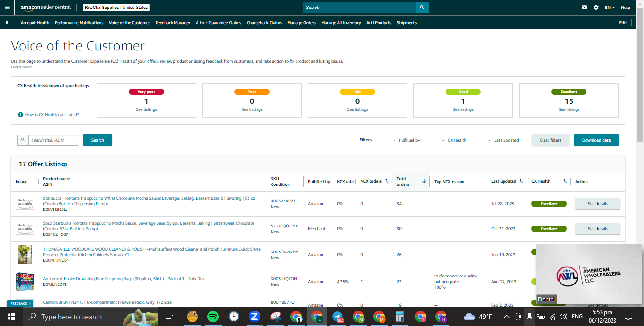This screenshot has width=644, height=326.
Task: Open the mail messages icon
Action: pos(585,8)
